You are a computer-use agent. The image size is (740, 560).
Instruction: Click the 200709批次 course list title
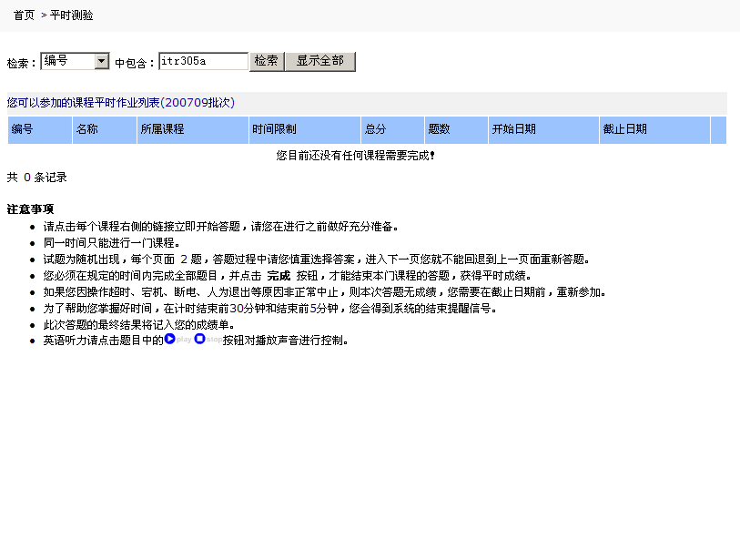121,103
